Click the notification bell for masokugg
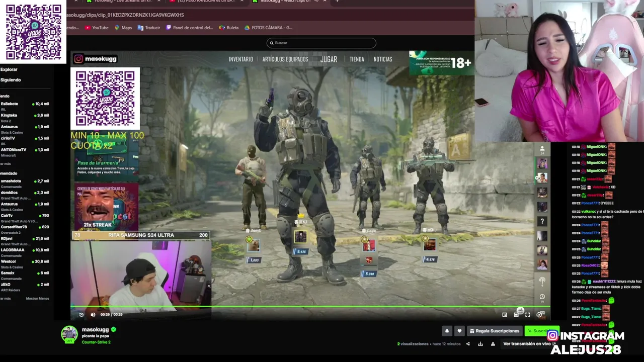The width and height of the screenshot is (644, 362). (x=447, y=331)
